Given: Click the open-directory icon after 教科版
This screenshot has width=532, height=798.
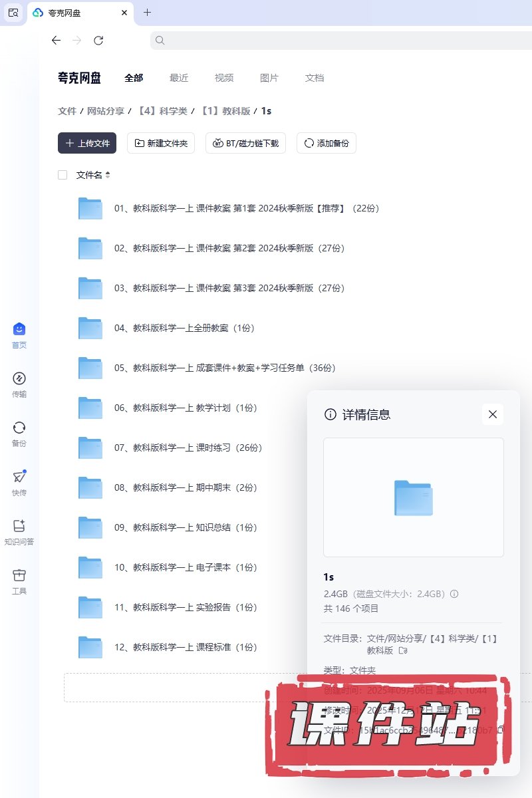Looking at the screenshot, I should pos(402,650).
